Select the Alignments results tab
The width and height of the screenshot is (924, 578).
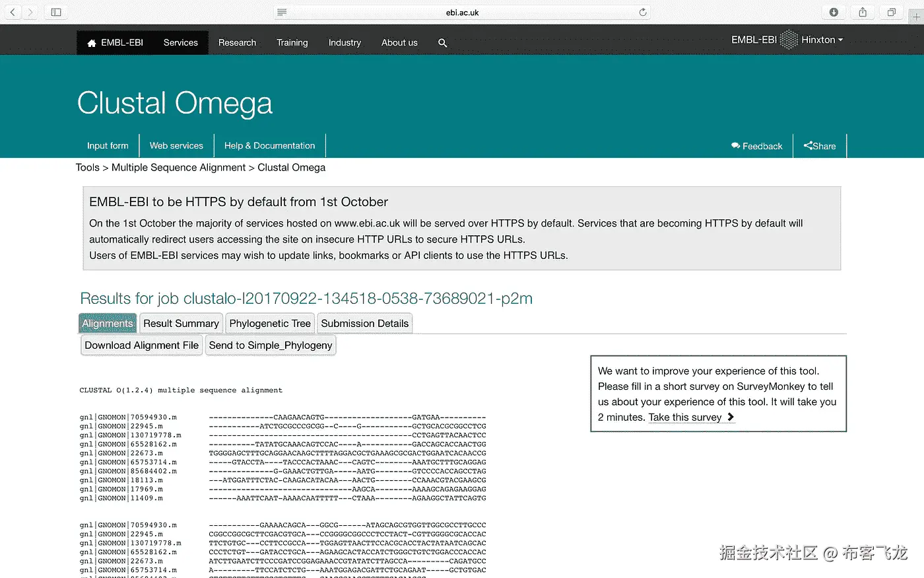tap(108, 323)
